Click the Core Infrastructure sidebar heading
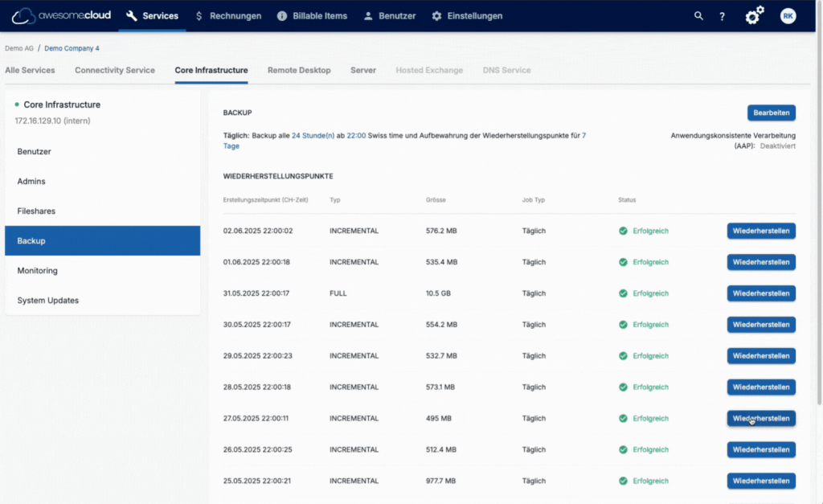 pyautogui.click(x=62, y=104)
